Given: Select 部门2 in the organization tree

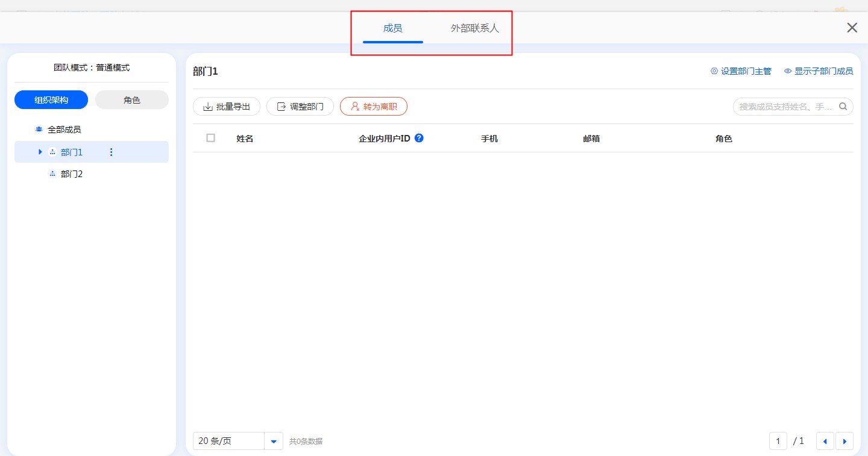Looking at the screenshot, I should pos(72,174).
